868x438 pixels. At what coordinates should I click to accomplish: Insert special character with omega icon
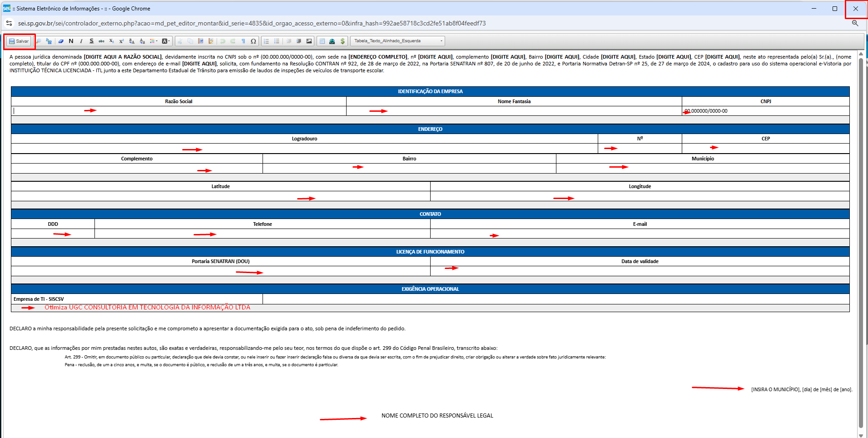[253, 41]
